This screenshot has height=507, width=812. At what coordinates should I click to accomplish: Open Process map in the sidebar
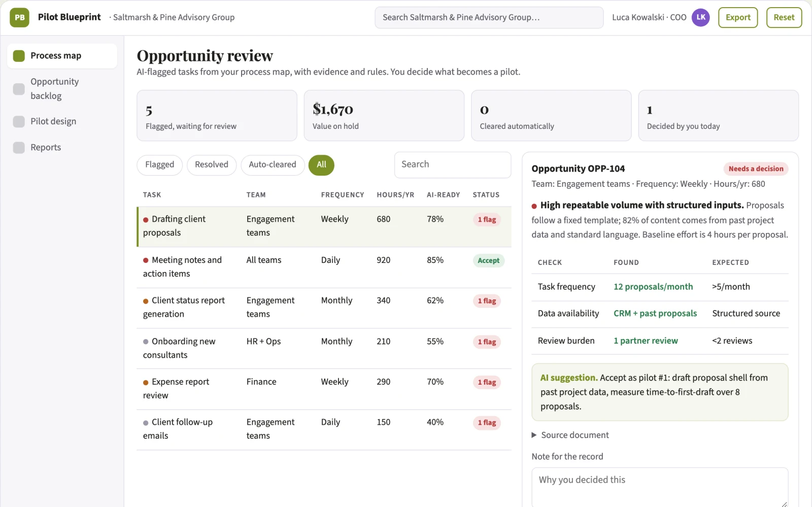pyautogui.click(x=62, y=56)
